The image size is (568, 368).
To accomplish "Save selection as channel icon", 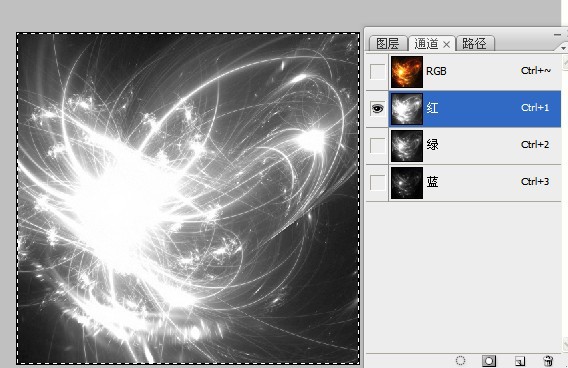I will pos(489,361).
